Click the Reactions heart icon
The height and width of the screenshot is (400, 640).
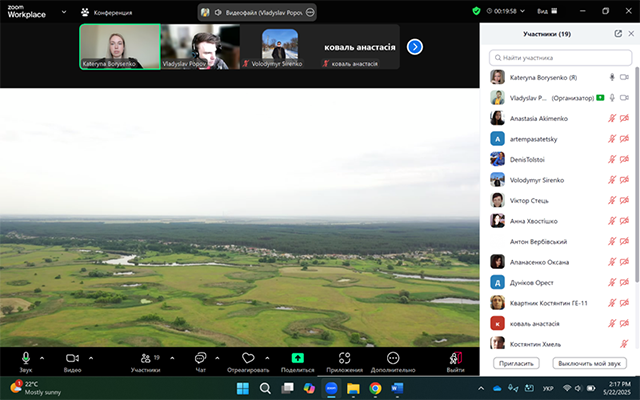tap(248, 358)
